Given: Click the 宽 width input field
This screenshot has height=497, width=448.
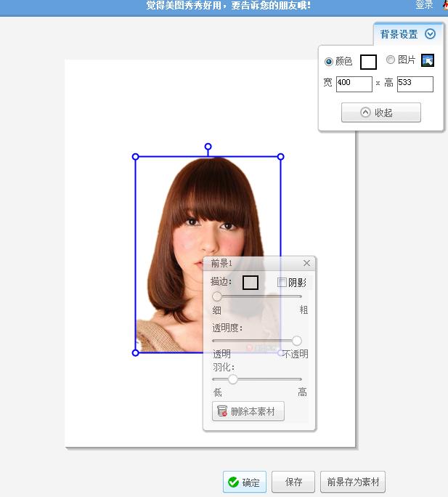Looking at the screenshot, I should pyautogui.click(x=354, y=84).
